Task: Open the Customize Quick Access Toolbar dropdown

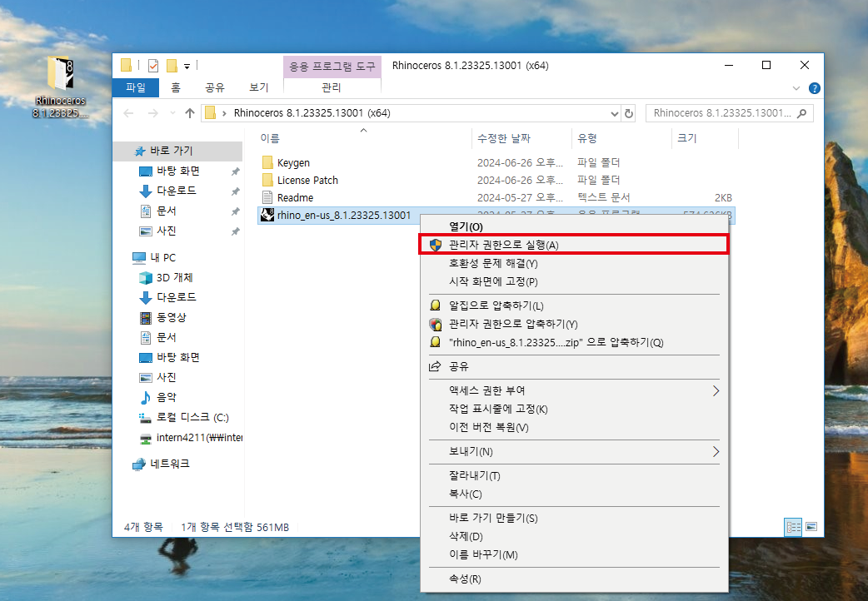Action: tap(187, 67)
